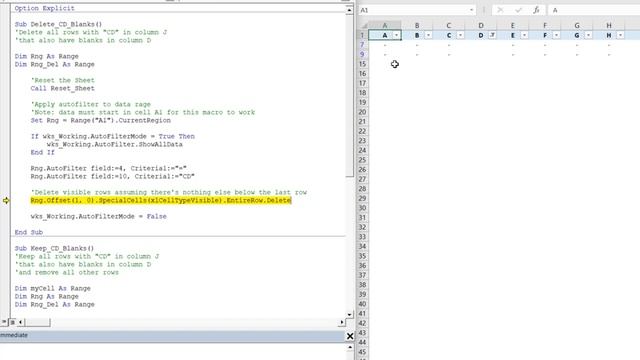Click the highlighted EntireRow.Delete code line
The width and height of the screenshot is (640, 360).
click(161, 200)
